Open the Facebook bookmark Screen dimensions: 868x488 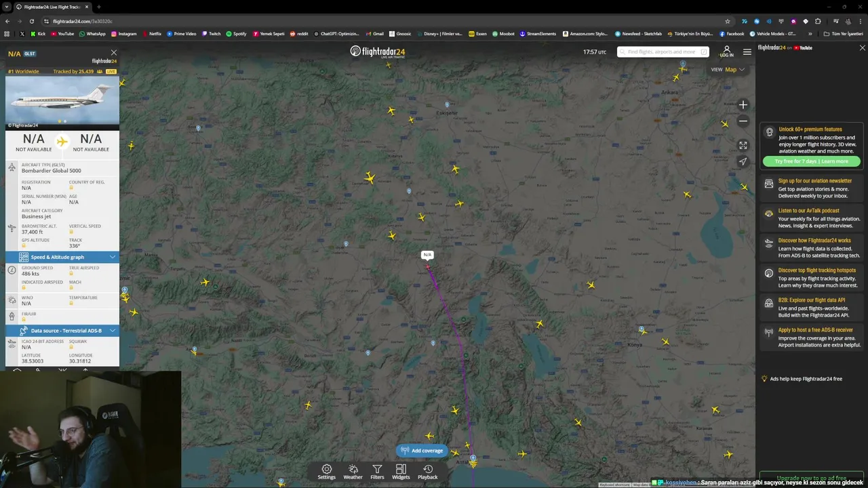[x=732, y=33]
